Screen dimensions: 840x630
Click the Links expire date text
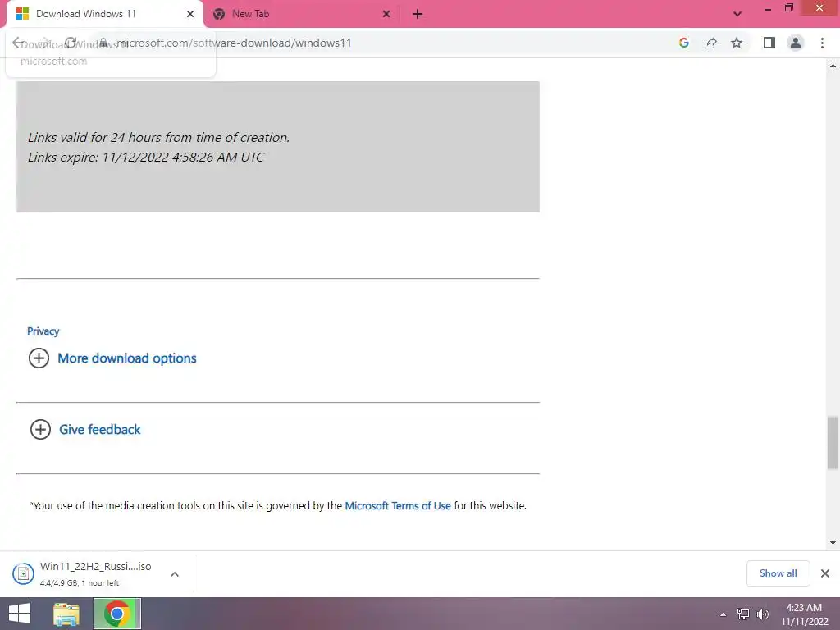[x=146, y=157]
